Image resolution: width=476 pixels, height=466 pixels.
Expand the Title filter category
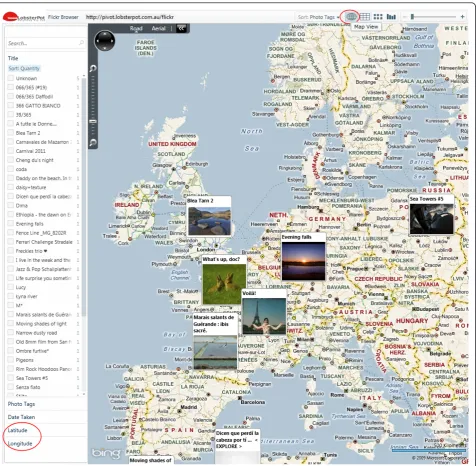[13, 58]
